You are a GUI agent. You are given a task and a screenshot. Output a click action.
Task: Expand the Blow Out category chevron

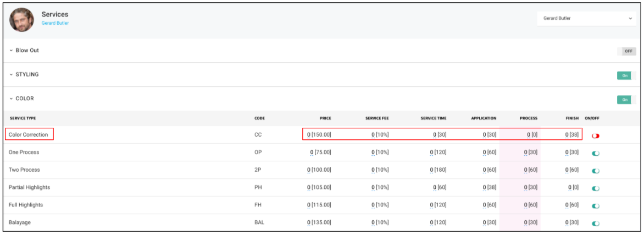click(x=12, y=51)
